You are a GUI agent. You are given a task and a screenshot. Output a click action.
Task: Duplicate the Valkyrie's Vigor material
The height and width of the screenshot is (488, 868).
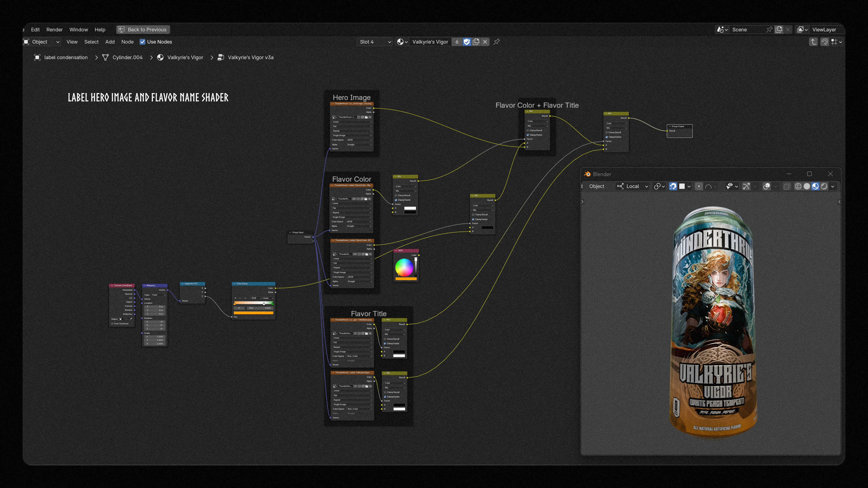click(x=476, y=42)
